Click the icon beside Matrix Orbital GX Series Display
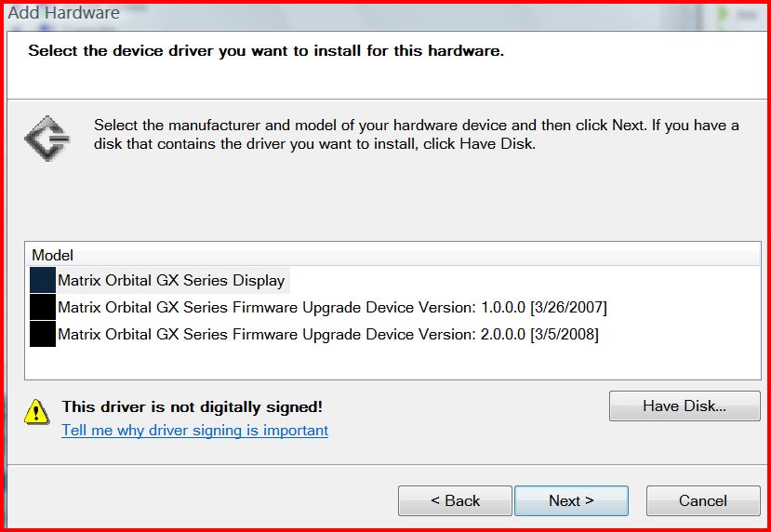The width and height of the screenshot is (771, 532). click(x=43, y=280)
